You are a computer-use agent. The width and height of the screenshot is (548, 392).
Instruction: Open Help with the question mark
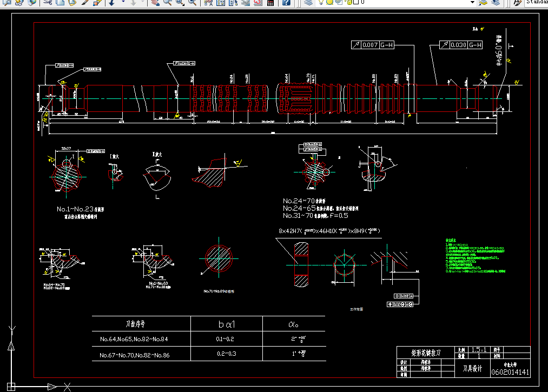coord(286,2)
